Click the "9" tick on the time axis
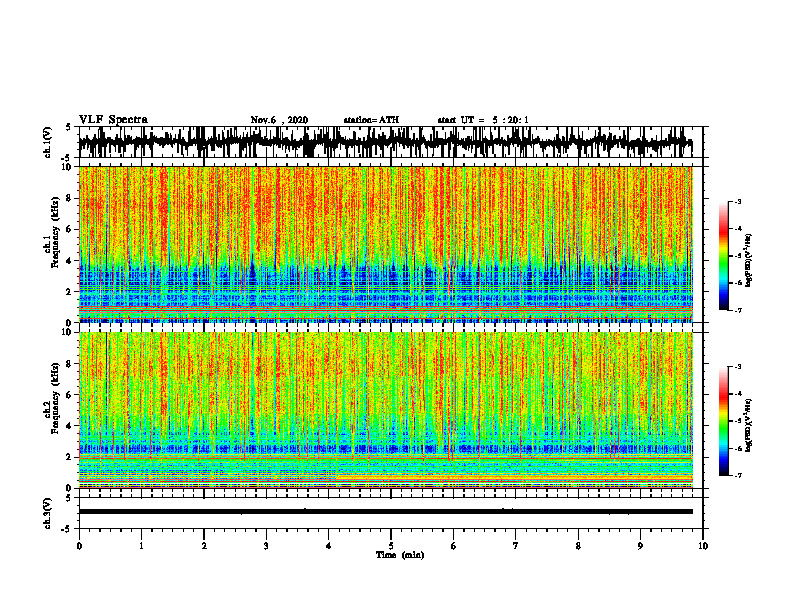Screen dimensions: 792x612 click(640, 546)
